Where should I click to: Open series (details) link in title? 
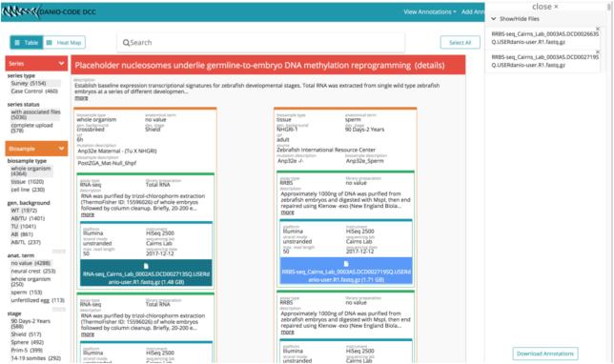coord(430,66)
